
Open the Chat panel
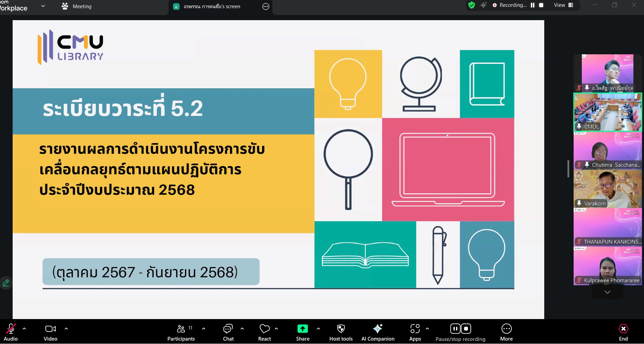228,332
